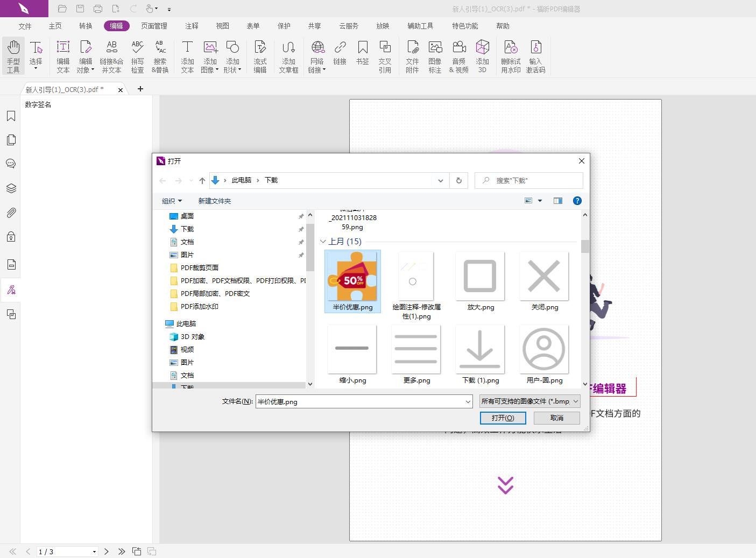This screenshot has width=756, height=558.
Task: Open the layers panel in left sidebar
Action: (11, 188)
